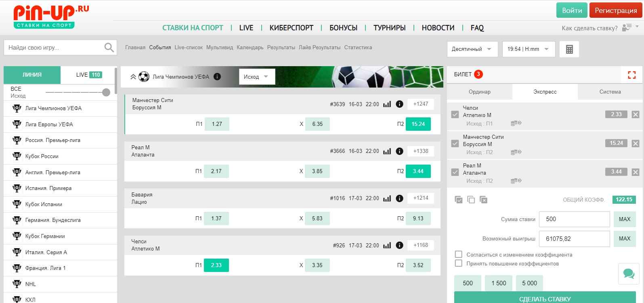Show info for Бавария match
The width and height of the screenshot is (644, 303).
click(x=400, y=199)
